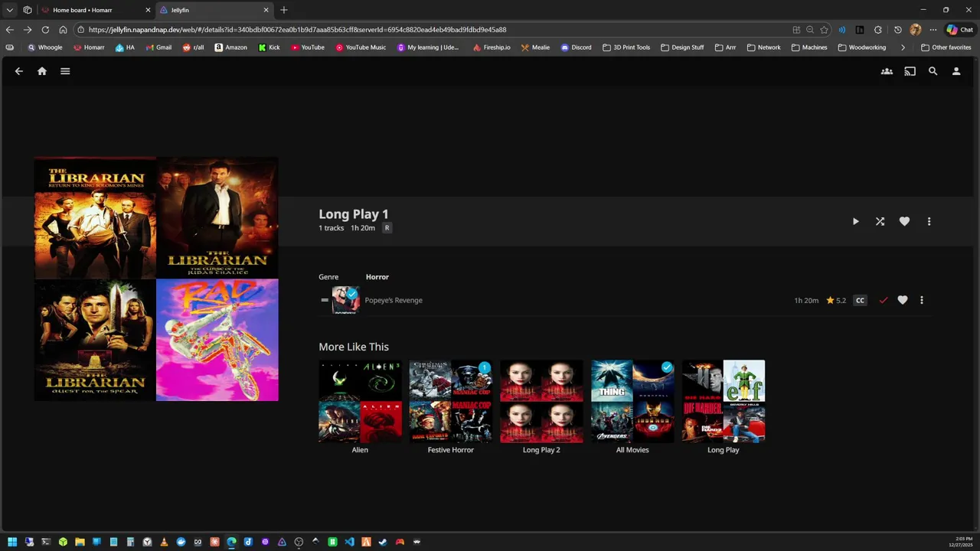This screenshot has height=551, width=980.
Task: Open Steam from the taskbar
Action: click(x=383, y=542)
